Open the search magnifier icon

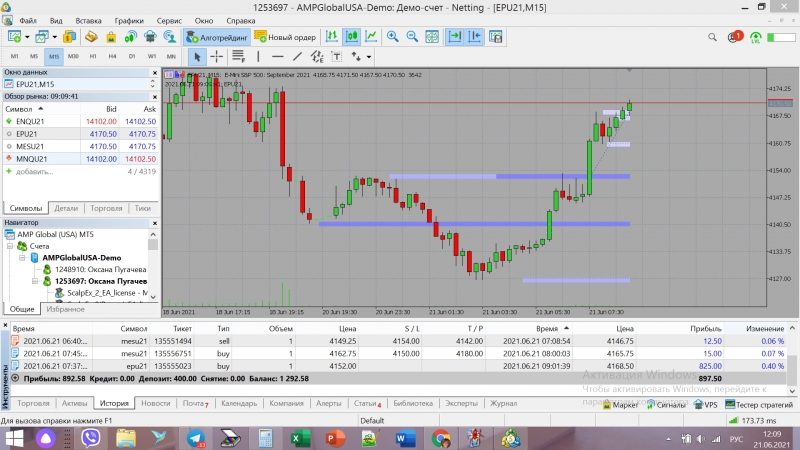[712, 37]
